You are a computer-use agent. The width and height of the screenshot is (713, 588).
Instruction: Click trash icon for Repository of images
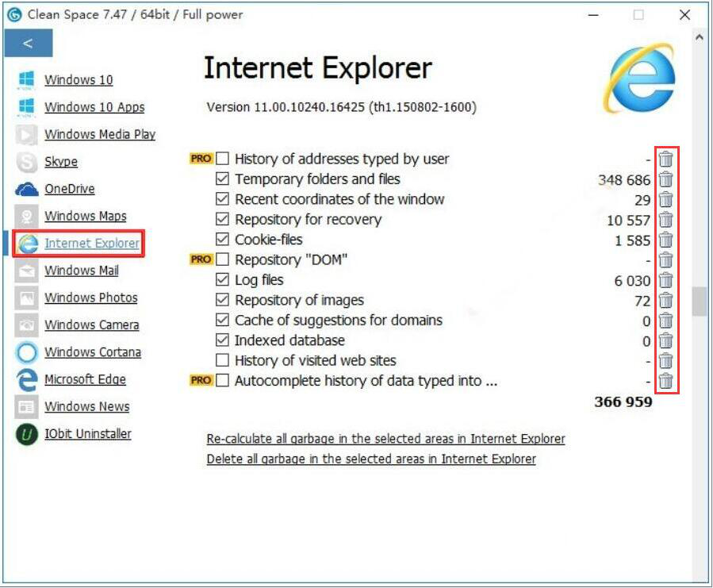pyautogui.click(x=665, y=301)
